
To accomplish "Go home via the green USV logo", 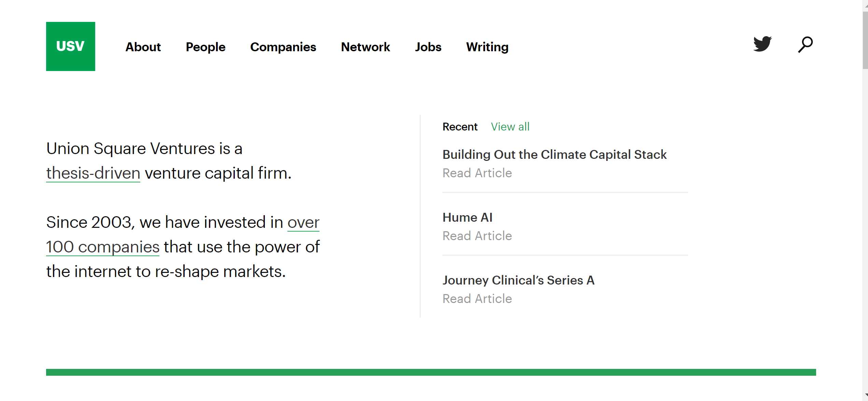I will click(x=71, y=46).
